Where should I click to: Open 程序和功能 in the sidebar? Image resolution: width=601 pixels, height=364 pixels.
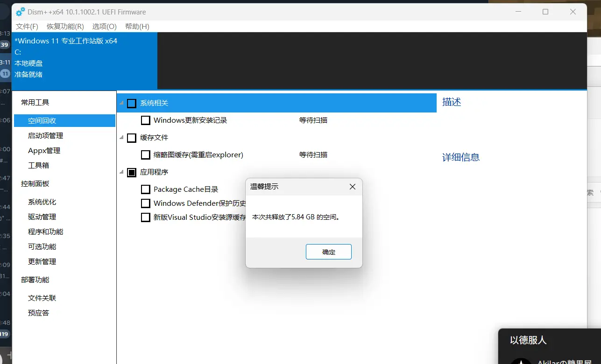point(45,231)
